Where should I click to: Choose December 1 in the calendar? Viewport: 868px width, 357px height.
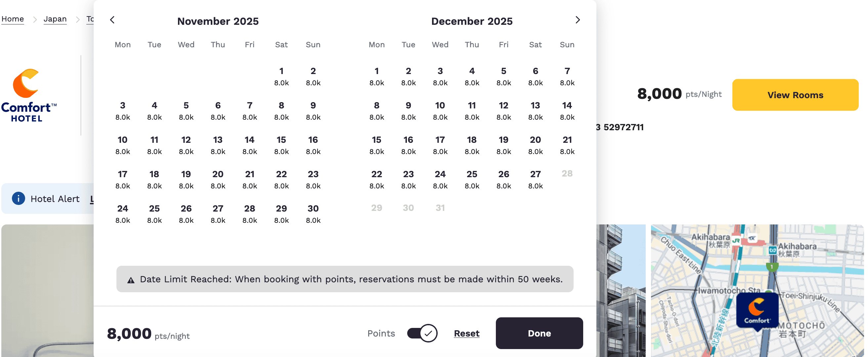coord(376,76)
